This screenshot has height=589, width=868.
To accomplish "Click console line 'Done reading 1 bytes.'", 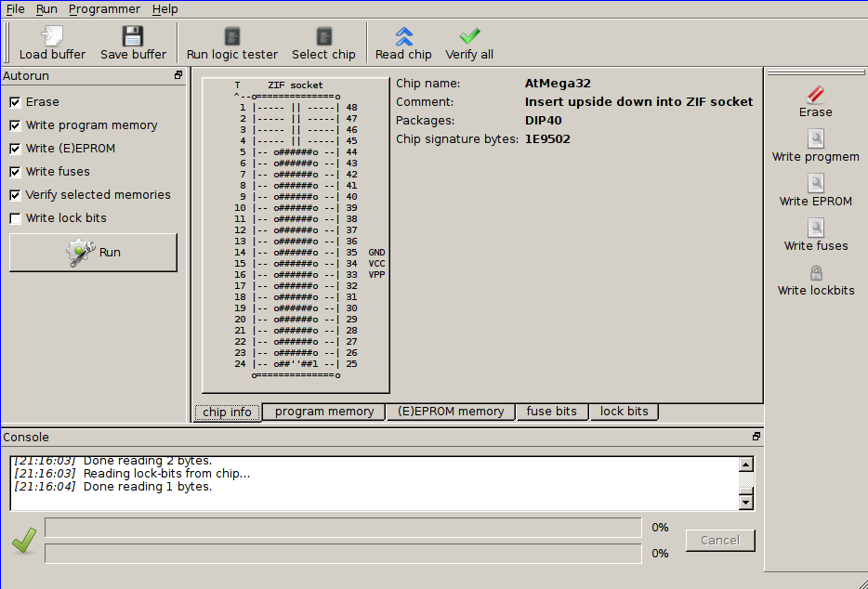I will click(148, 487).
